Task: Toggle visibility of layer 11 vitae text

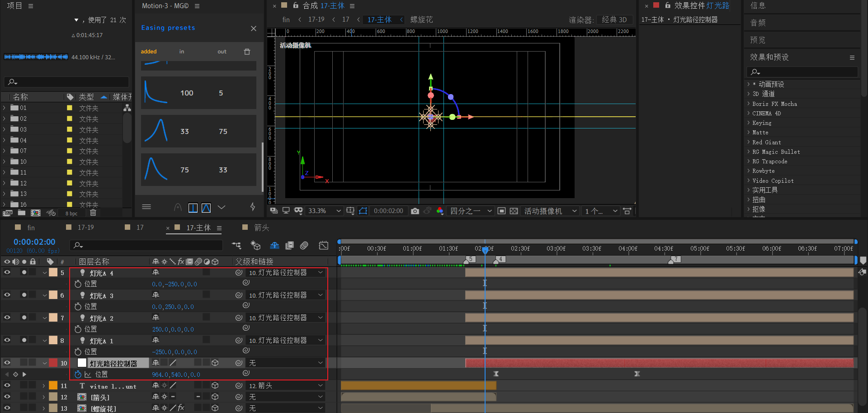Action: (7, 385)
